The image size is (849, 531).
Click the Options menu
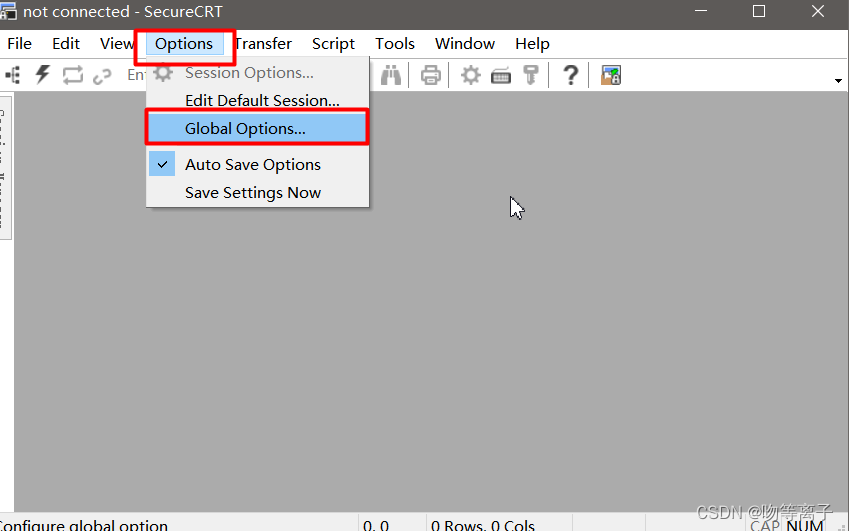click(184, 43)
